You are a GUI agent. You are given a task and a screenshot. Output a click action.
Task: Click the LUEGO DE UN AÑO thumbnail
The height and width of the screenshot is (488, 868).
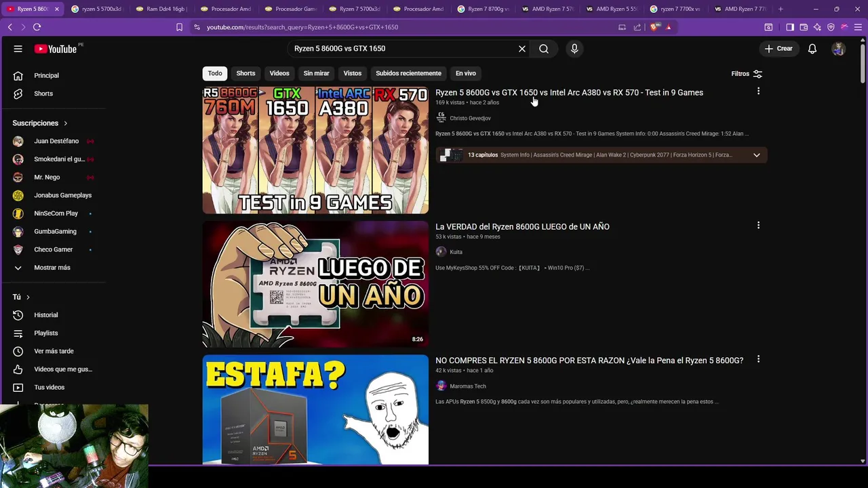tap(315, 284)
